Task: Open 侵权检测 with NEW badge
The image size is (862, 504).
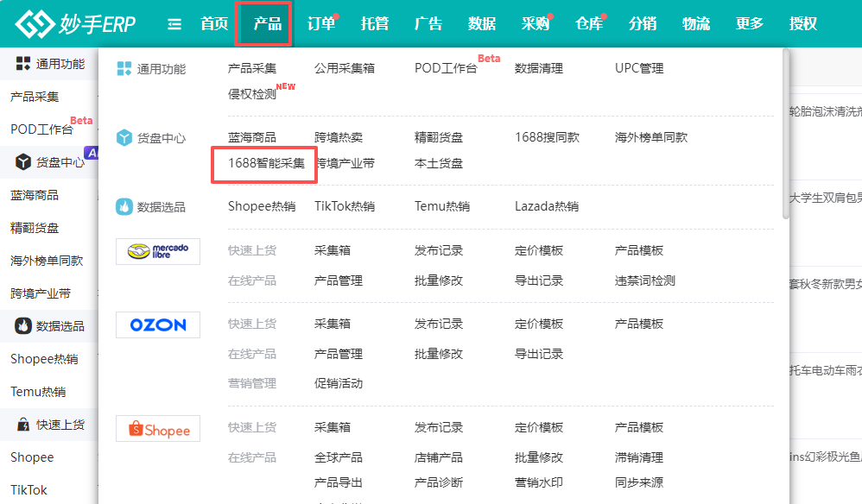Action: [x=252, y=94]
